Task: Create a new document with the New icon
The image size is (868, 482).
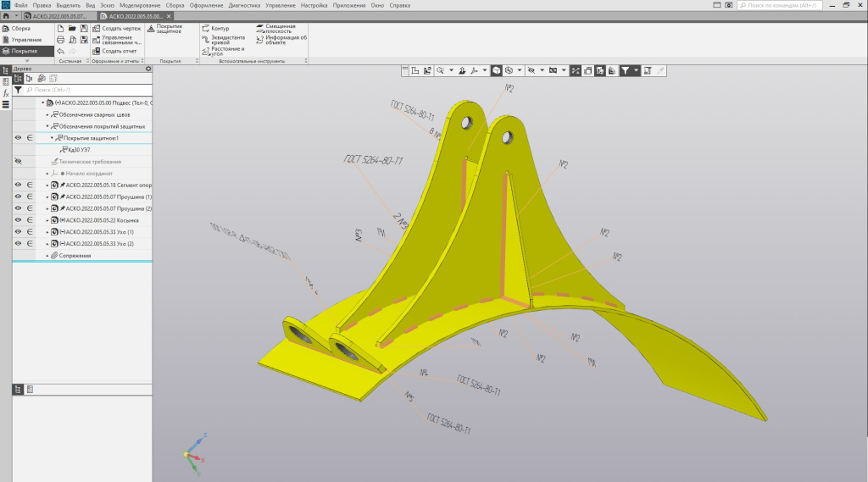Action: 60,28
